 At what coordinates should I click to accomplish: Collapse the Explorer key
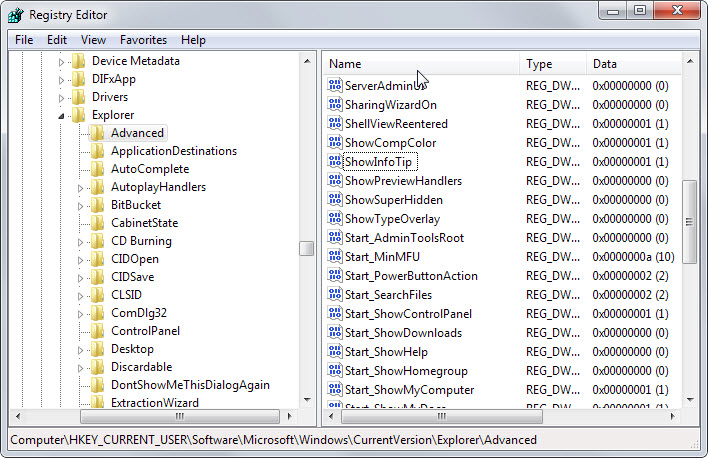click(61, 116)
